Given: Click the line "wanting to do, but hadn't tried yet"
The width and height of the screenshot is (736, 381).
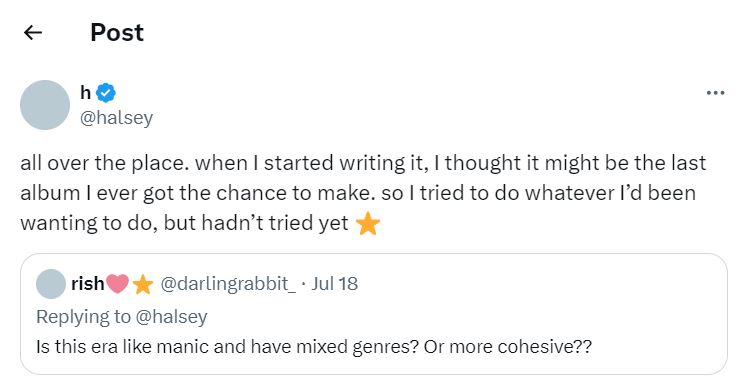Looking at the screenshot, I should pos(184,223).
